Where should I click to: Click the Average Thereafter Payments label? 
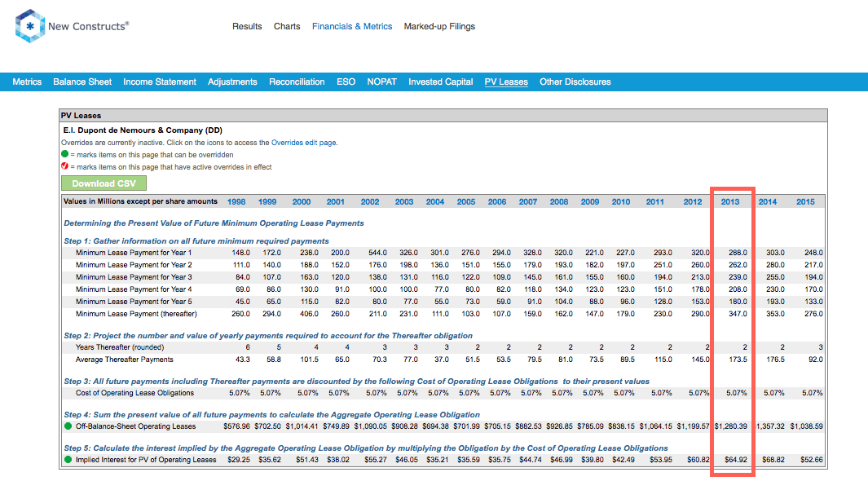tap(125, 360)
